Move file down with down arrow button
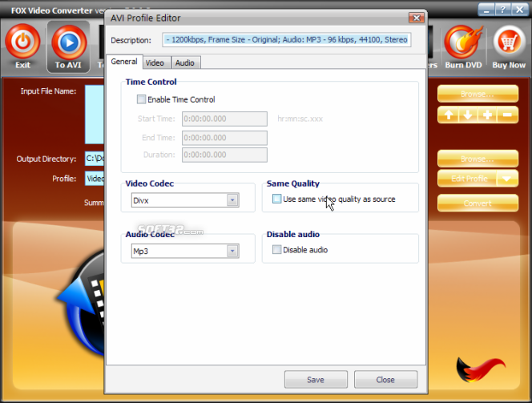The image size is (532, 403). pyautogui.click(x=468, y=115)
